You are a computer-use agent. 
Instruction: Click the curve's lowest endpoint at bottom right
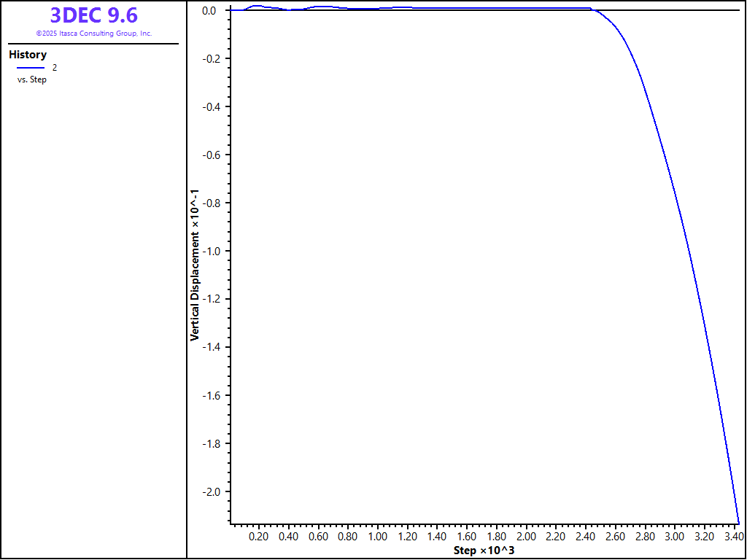(x=738, y=522)
